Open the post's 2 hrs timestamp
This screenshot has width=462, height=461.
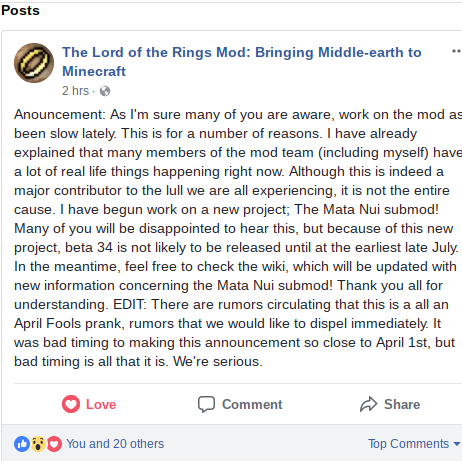pyautogui.click(x=76, y=91)
